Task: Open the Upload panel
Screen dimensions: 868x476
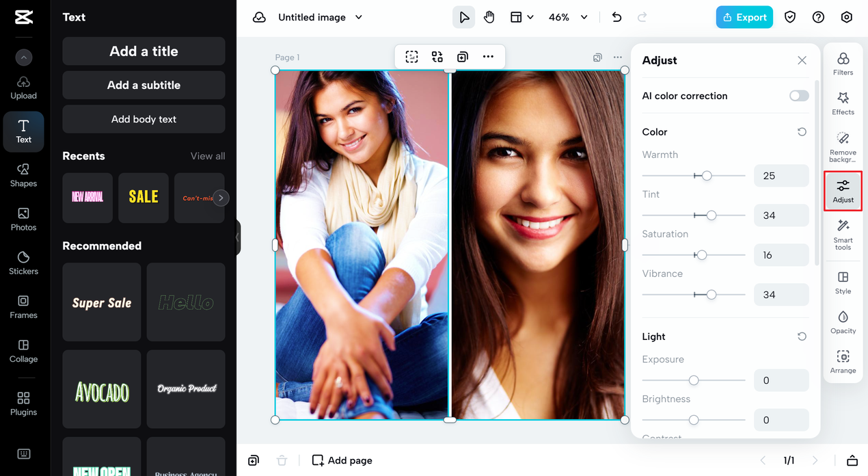Action: [x=24, y=88]
